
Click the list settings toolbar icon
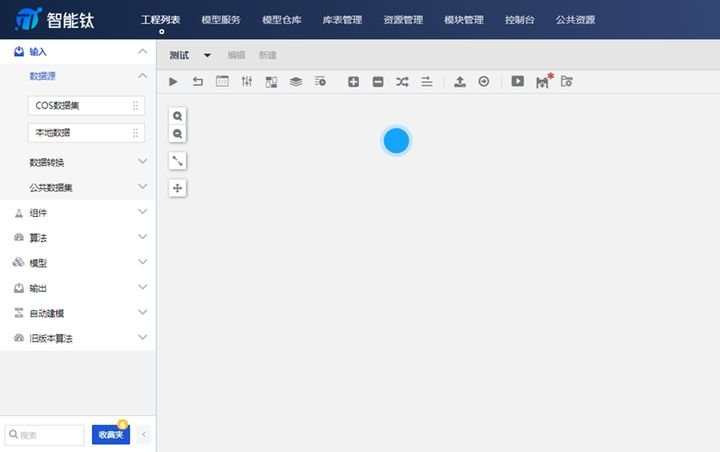(321, 81)
